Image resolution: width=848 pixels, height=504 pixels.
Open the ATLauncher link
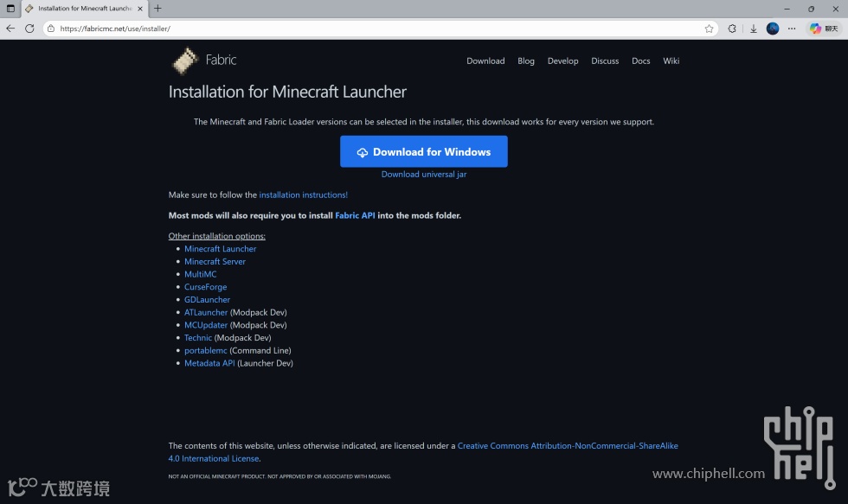coord(206,312)
